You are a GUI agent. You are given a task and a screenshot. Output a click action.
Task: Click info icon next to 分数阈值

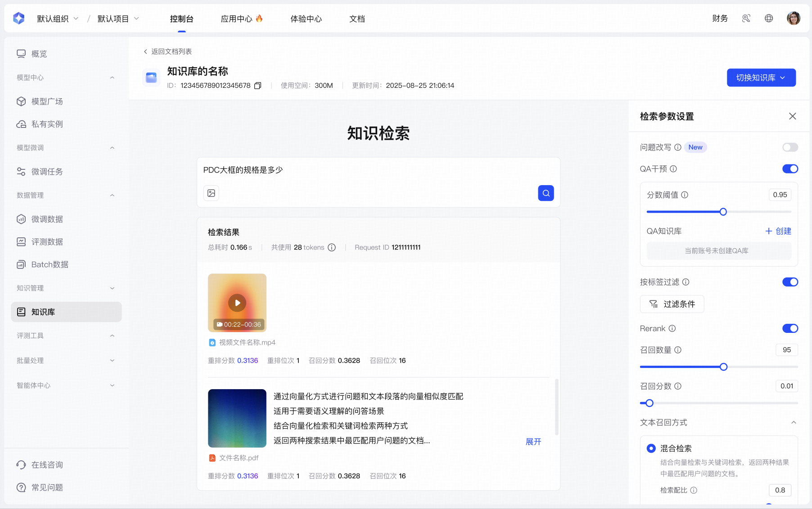[685, 195]
